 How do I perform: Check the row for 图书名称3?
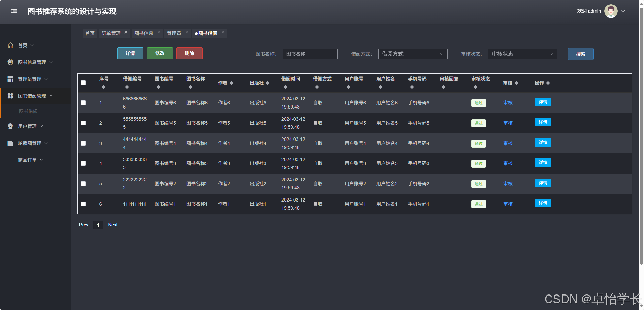pyautogui.click(x=83, y=163)
